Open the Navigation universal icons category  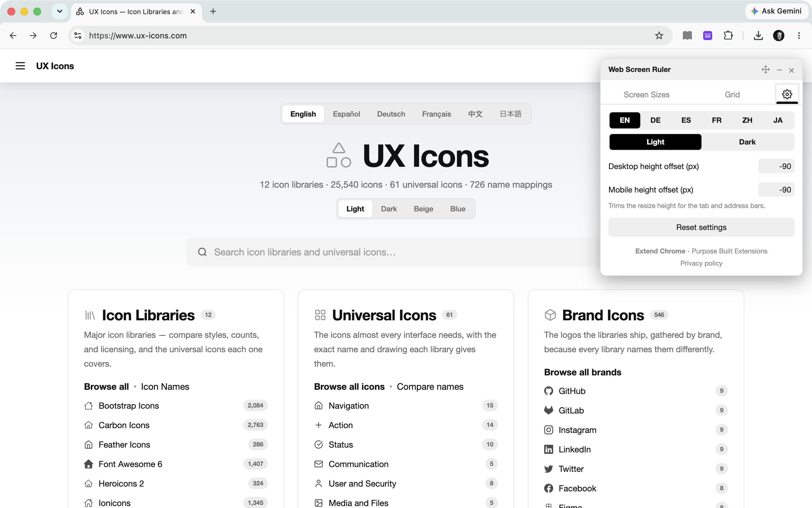coord(406,406)
